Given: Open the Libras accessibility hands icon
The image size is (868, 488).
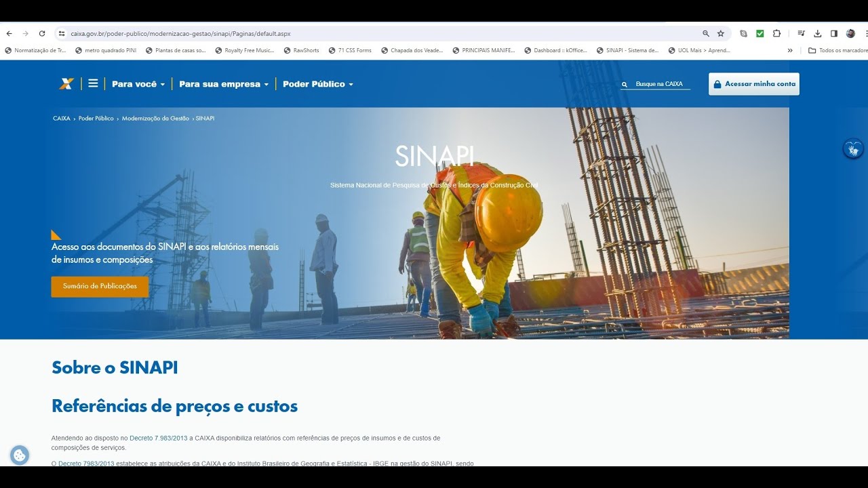Looking at the screenshot, I should click(853, 148).
